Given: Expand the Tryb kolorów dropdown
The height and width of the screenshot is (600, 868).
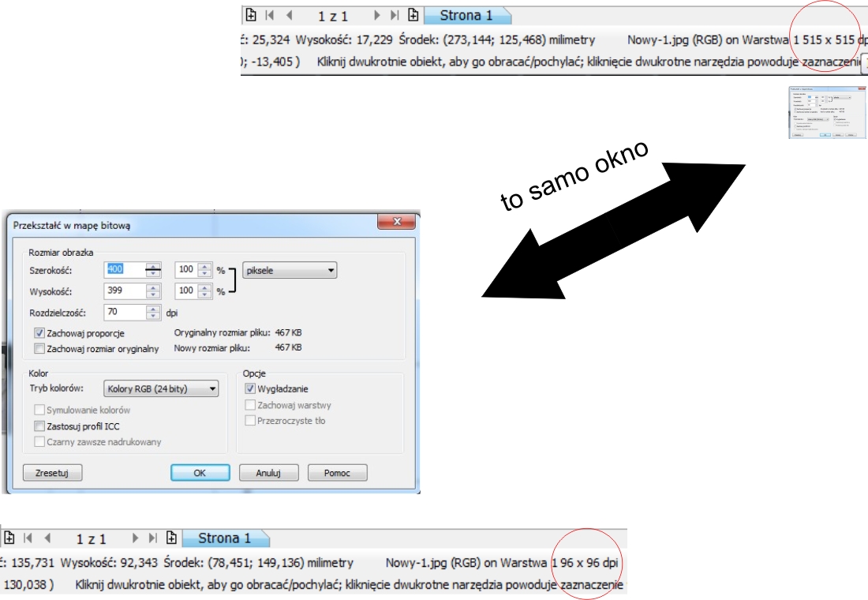Looking at the screenshot, I should tap(161, 388).
